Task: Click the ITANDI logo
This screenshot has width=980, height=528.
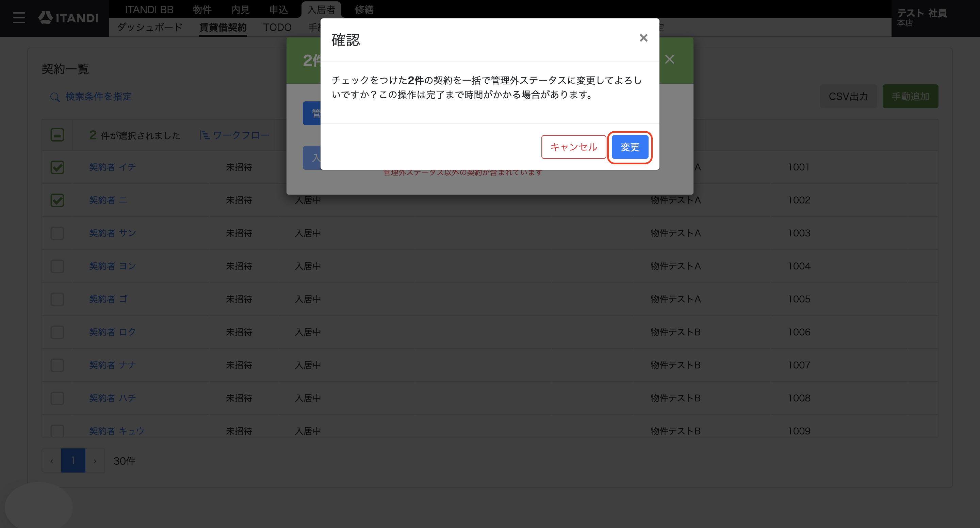Action: [68, 17]
